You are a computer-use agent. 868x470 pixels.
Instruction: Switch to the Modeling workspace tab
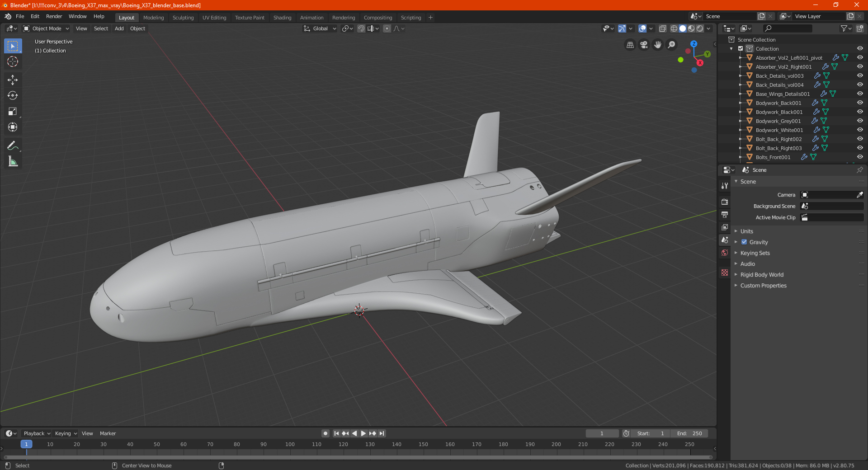[x=153, y=18]
